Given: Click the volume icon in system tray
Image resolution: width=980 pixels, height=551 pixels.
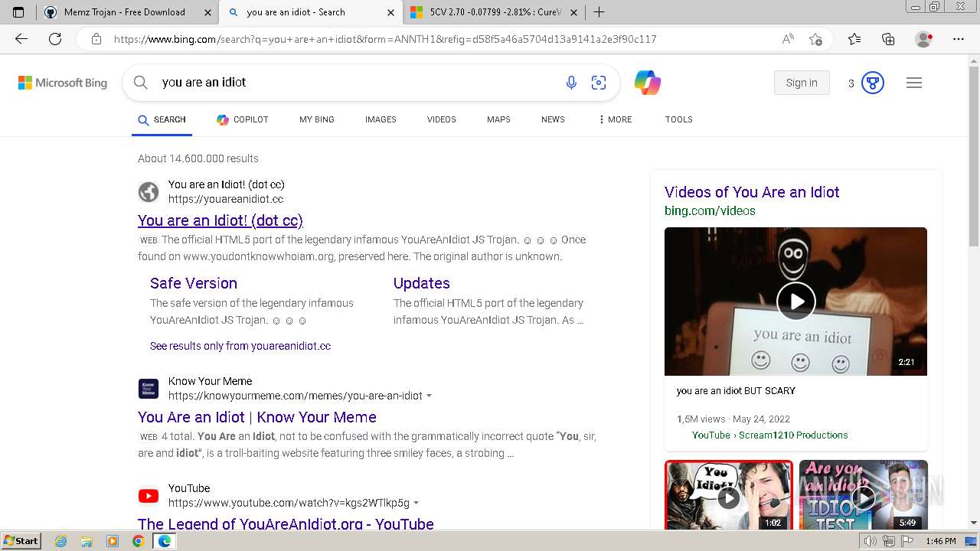Looking at the screenshot, I should (x=870, y=541).
